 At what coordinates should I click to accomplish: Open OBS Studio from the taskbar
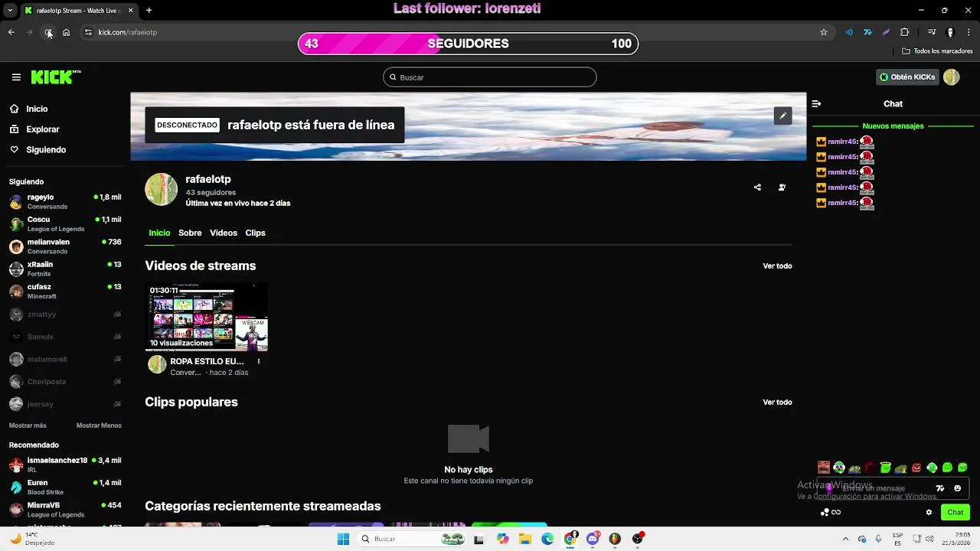[637, 539]
